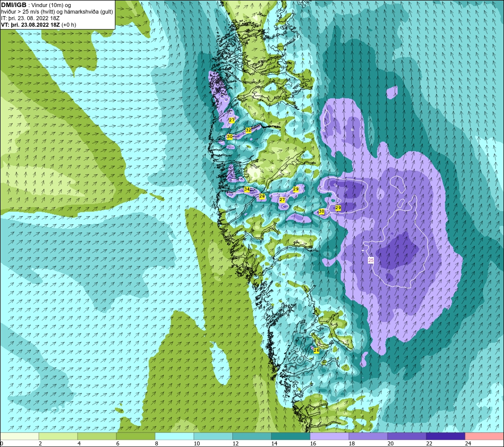Click the legend scale value 20

391,443
